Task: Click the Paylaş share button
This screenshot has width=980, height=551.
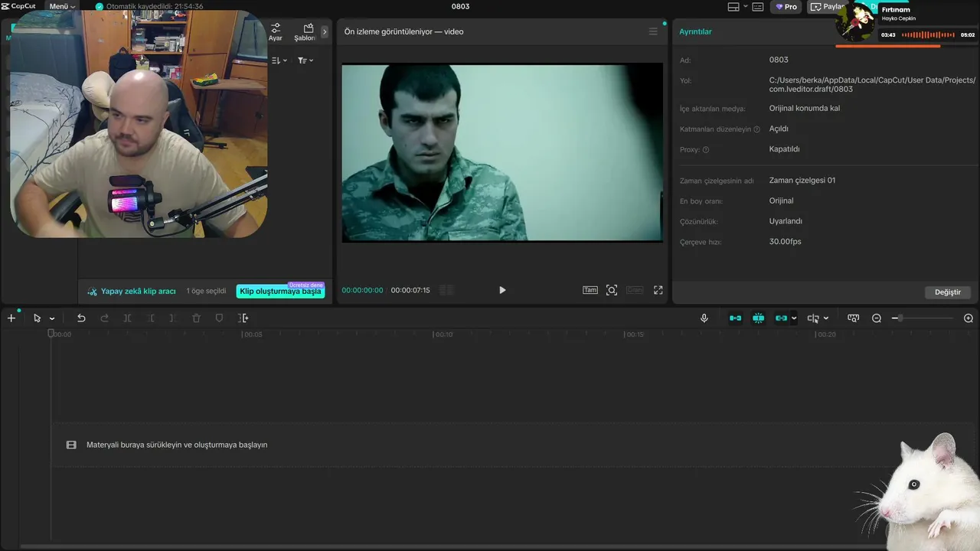Action: (827, 7)
